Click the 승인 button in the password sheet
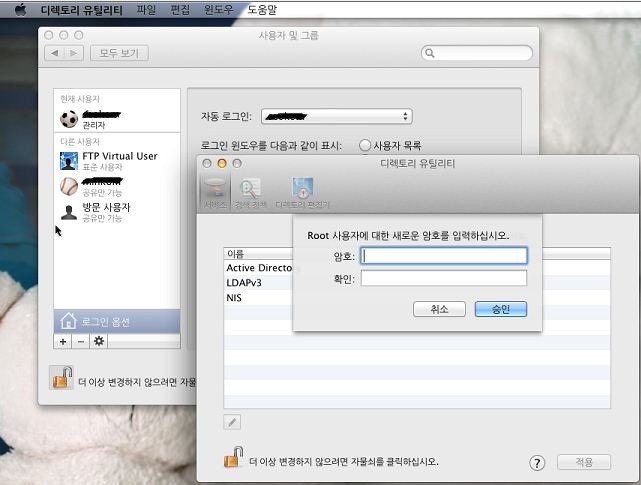Image resolution: width=641 pixels, height=485 pixels. [x=501, y=309]
